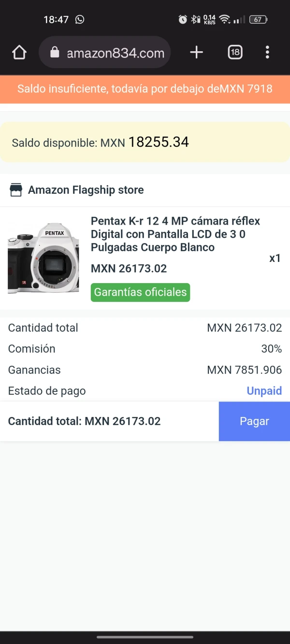This screenshot has width=290, height=644.
Task: Tap the alarm icon in status bar
Action: 183,19
